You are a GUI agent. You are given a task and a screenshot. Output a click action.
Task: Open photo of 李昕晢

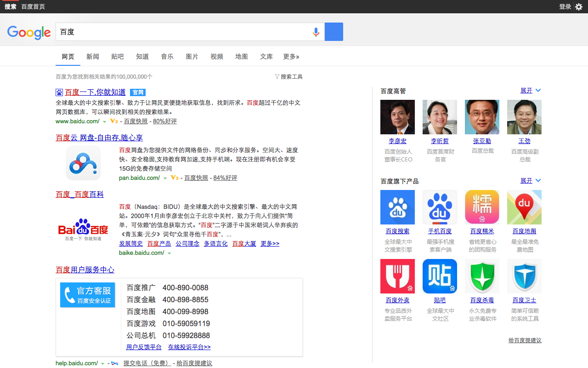click(x=440, y=117)
